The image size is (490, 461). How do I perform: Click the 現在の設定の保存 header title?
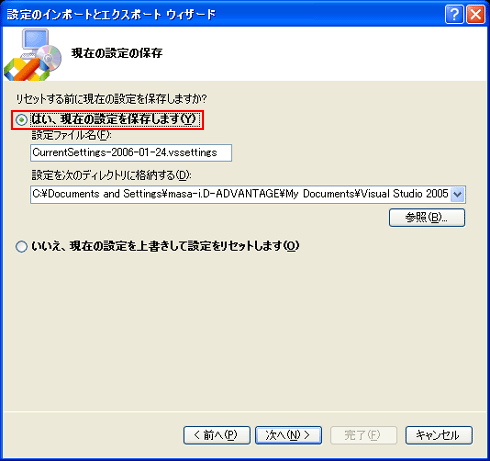tap(117, 53)
